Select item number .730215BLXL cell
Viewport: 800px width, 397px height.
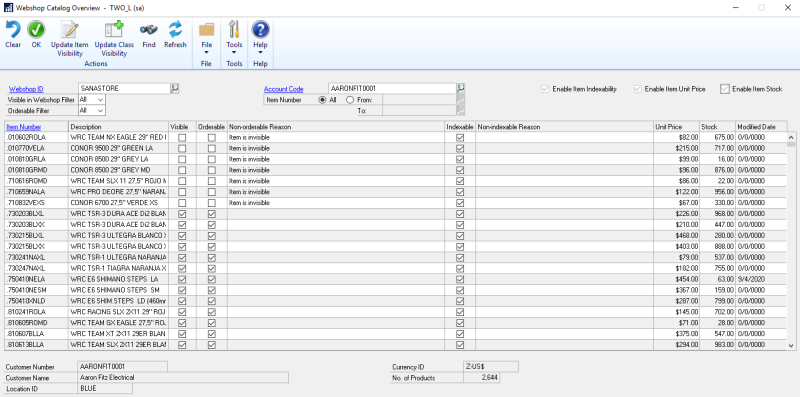click(x=37, y=236)
